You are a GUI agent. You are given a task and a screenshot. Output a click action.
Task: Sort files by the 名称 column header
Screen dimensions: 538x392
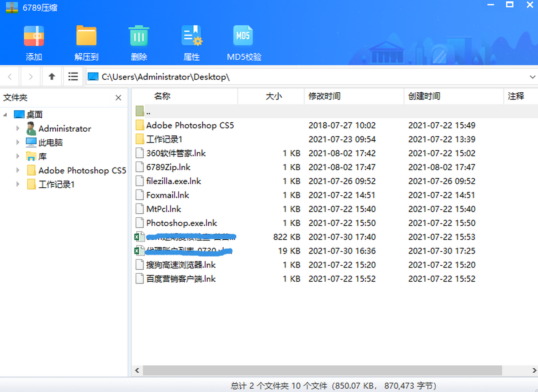162,96
